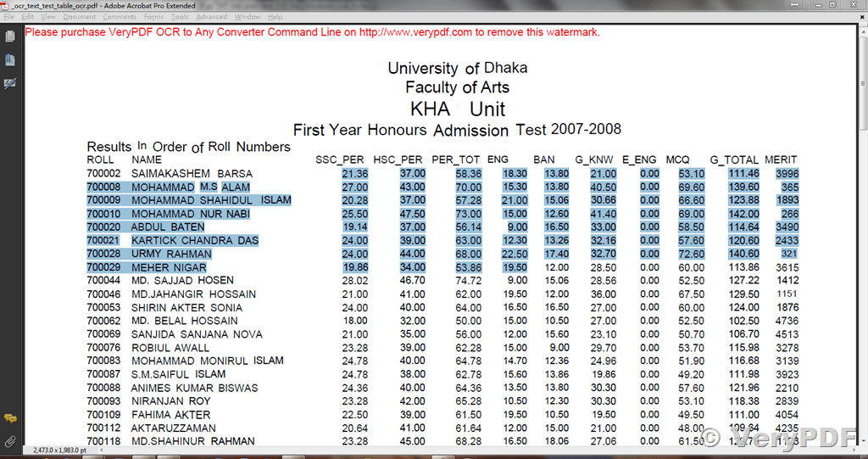Open the File menu

8,17
